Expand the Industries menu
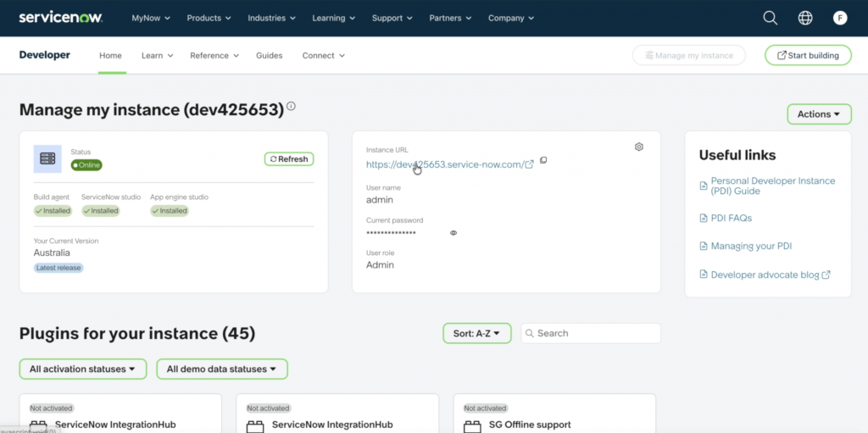Image resolution: width=868 pixels, height=433 pixels. (x=272, y=19)
